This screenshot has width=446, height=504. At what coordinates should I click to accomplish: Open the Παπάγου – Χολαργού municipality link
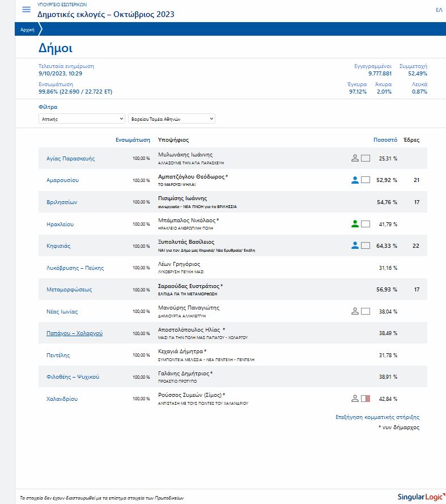pyautogui.click(x=74, y=333)
